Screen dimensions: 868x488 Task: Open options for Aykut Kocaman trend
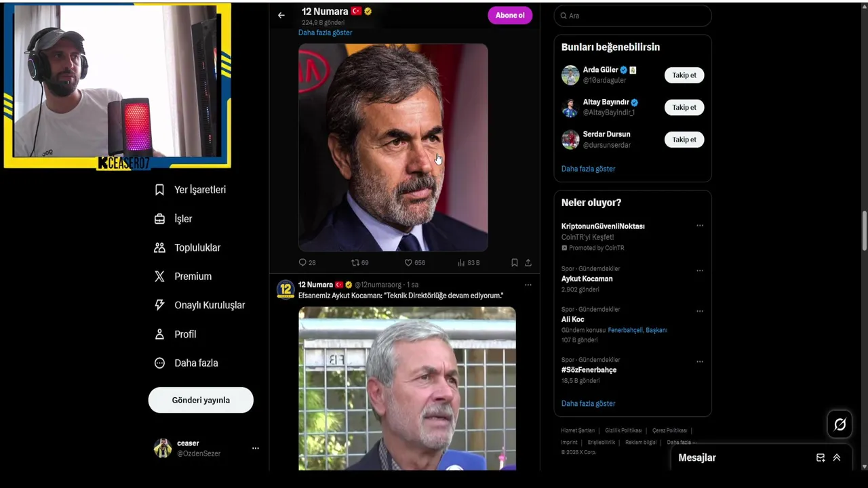700,270
